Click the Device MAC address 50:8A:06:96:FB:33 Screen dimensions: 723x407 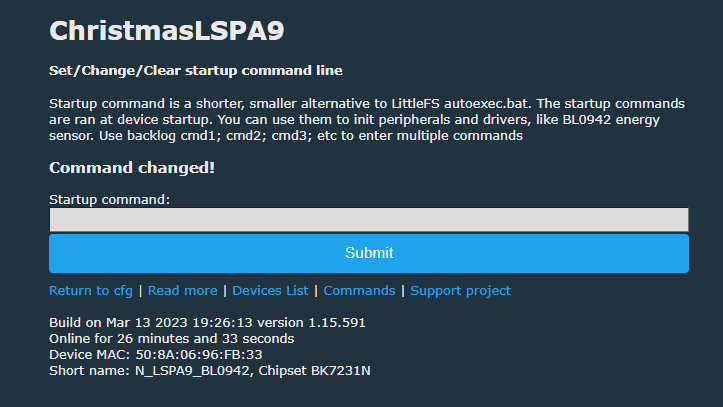[x=199, y=354]
